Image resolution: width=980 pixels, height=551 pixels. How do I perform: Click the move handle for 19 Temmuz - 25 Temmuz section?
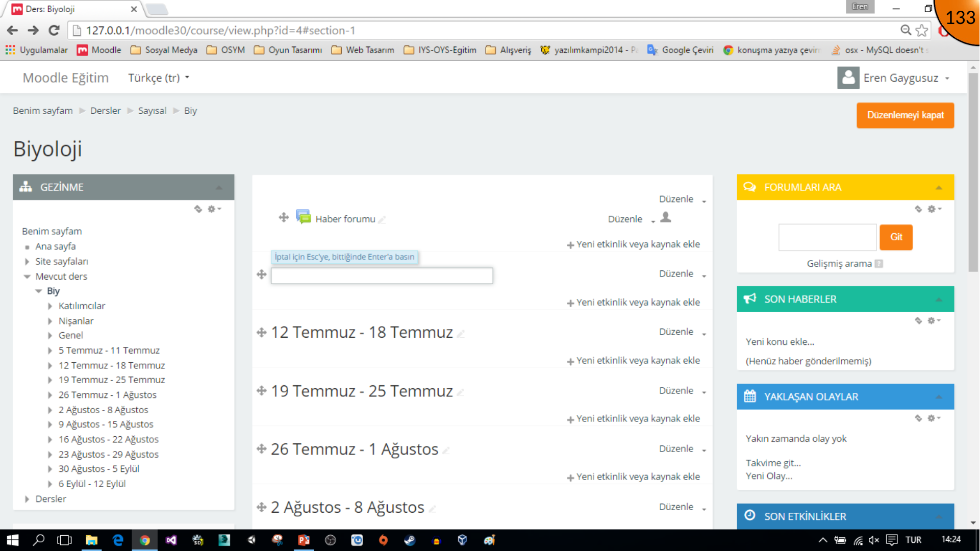(262, 391)
